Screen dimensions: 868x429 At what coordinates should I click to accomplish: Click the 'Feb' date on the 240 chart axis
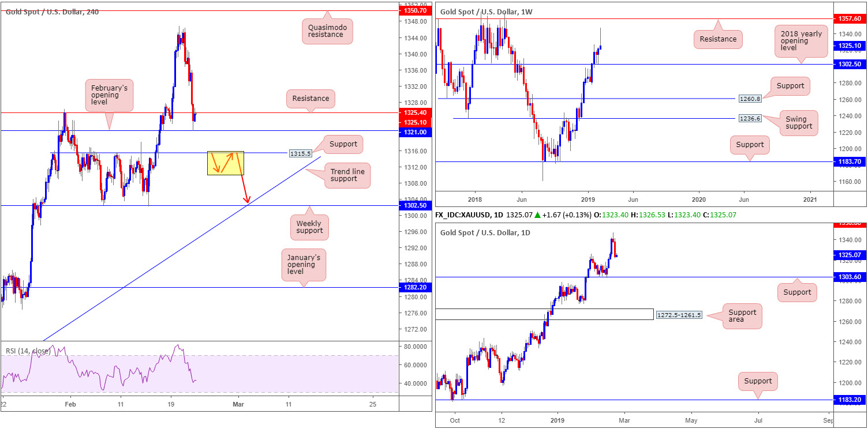click(70, 404)
